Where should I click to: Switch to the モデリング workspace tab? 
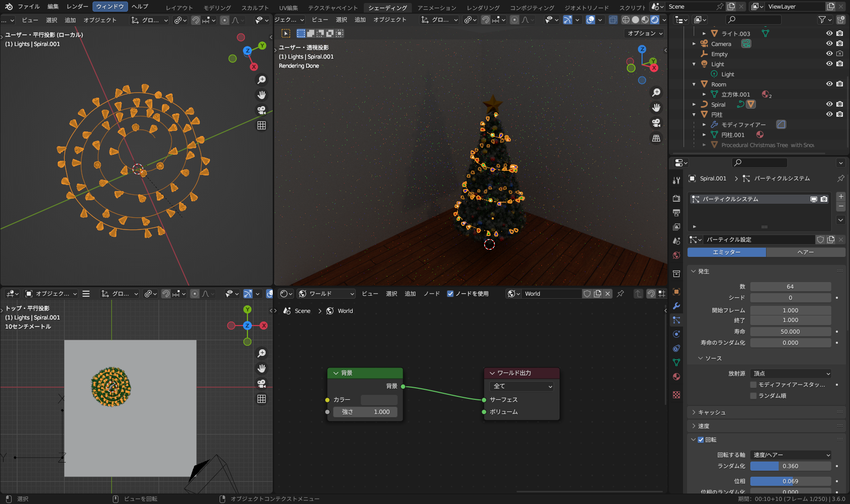217,8
